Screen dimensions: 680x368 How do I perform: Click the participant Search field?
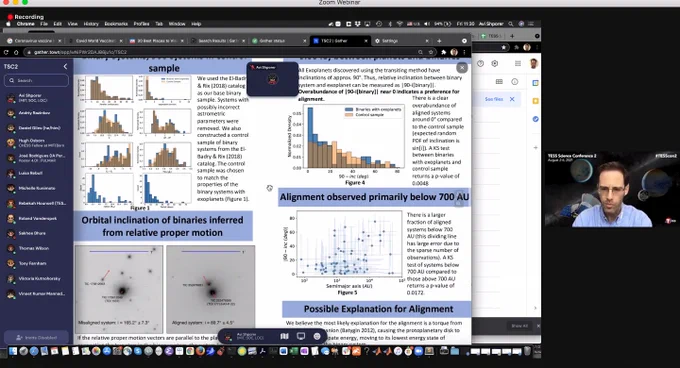coord(36,81)
